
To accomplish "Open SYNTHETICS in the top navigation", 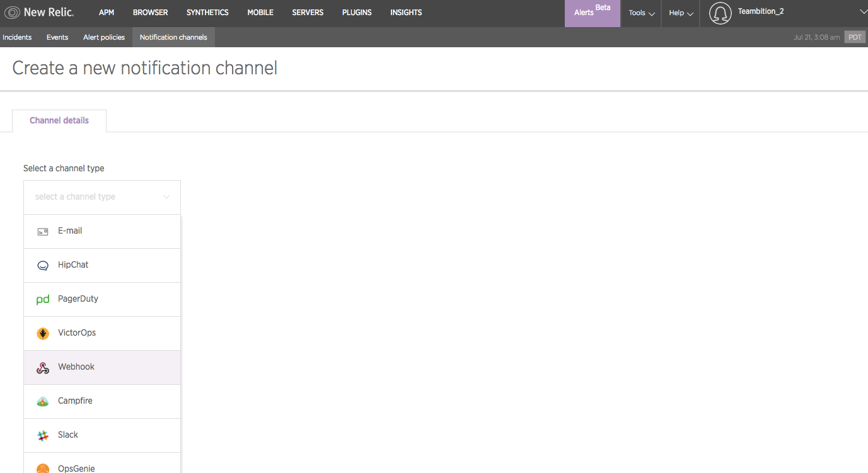I will coord(207,13).
